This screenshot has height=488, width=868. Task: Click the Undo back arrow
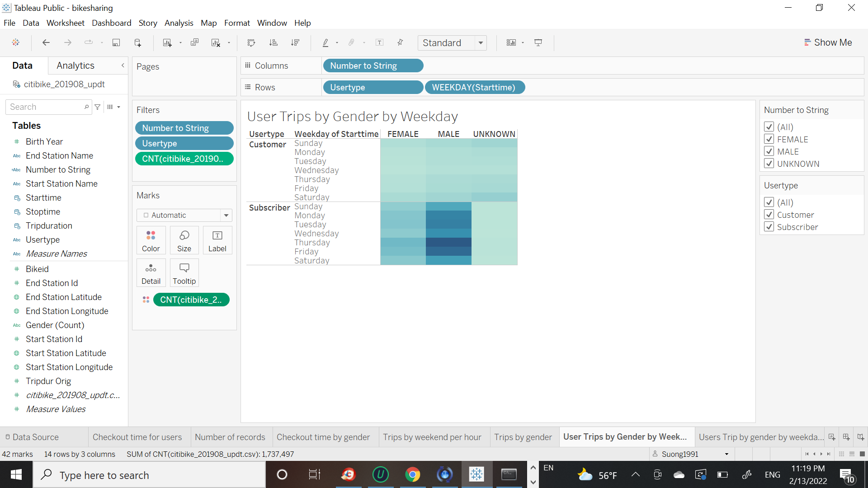[46, 42]
